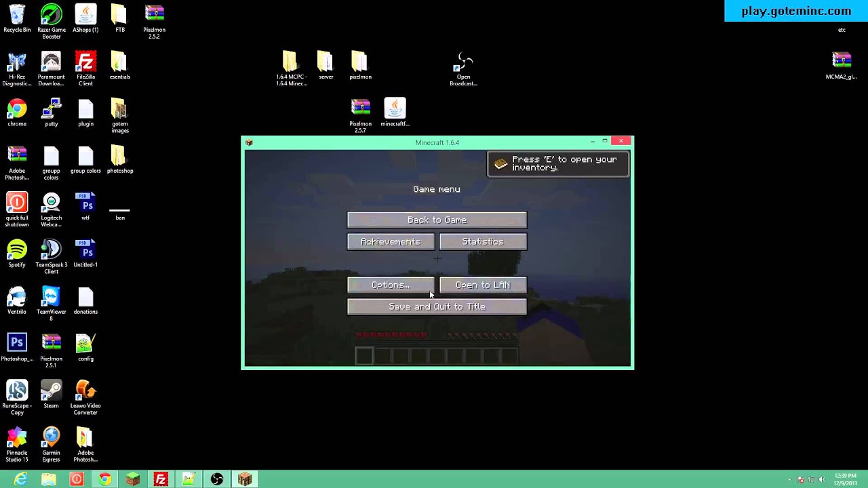The width and height of the screenshot is (868, 488).
Task: Select the Razer Game Booster icon
Action: (x=51, y=22)
